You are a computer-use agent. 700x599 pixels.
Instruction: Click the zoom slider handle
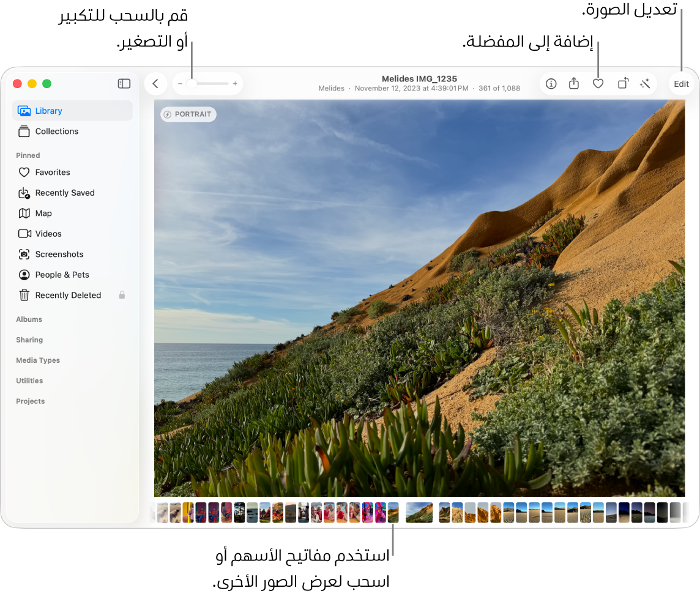[192, 84]
